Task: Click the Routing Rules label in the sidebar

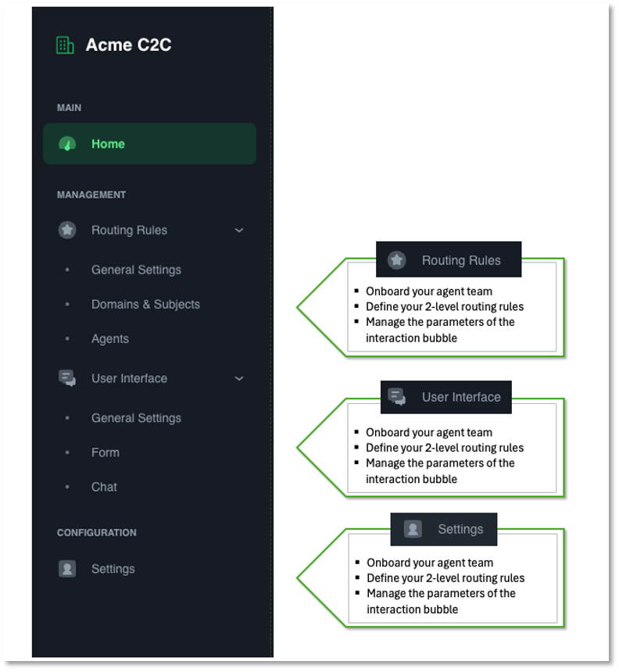Action: 129,231
